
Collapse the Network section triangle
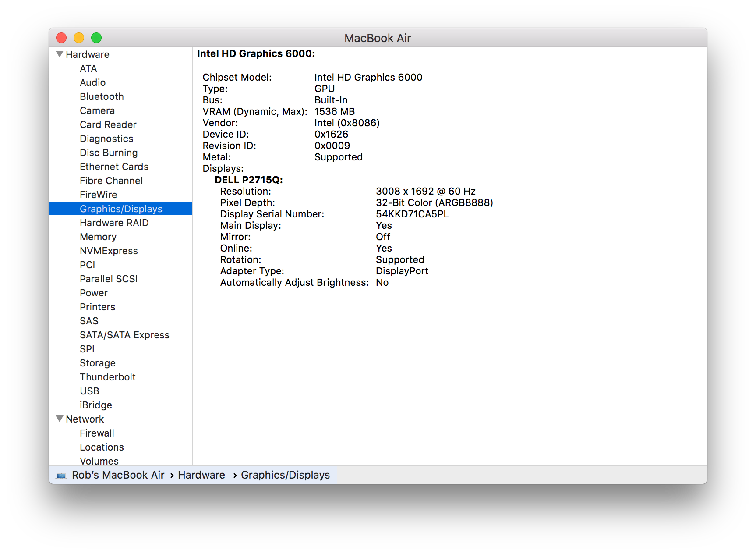click(x=60, y=419)
